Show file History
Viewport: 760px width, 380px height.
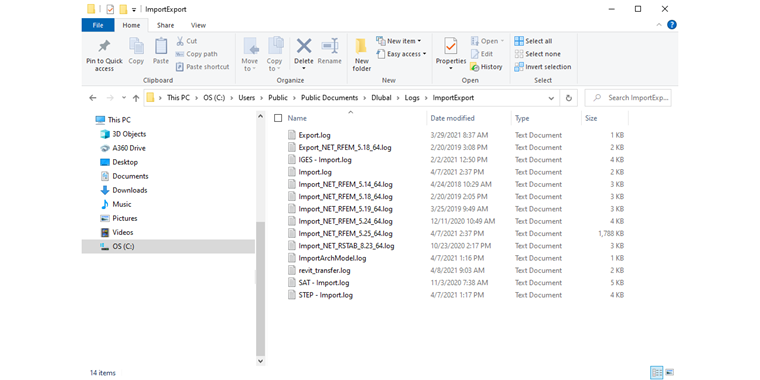coord(486,67)
